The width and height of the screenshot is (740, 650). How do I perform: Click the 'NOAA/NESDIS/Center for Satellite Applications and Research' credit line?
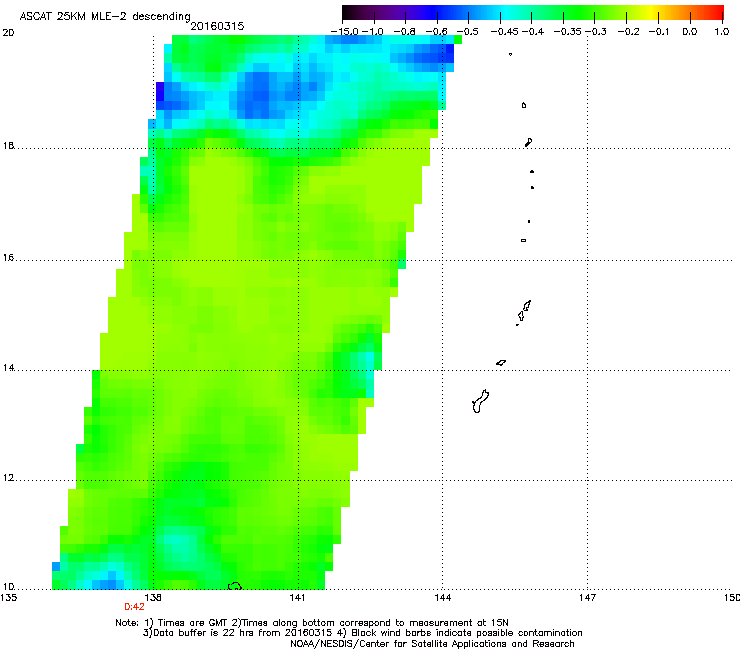[432, 644]
